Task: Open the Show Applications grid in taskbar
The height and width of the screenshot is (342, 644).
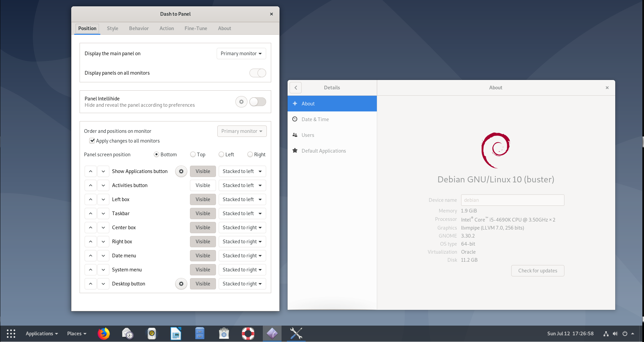Action: tap(11, 334)
